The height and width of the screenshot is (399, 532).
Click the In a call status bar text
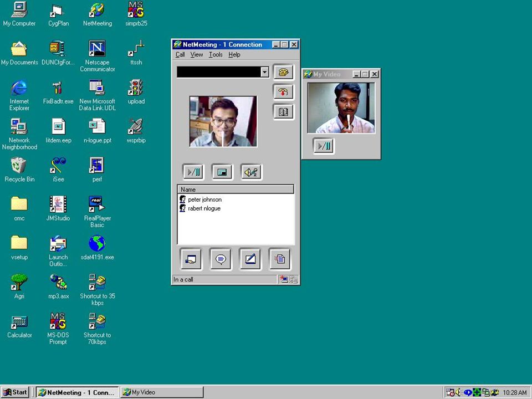pos(183,279)
